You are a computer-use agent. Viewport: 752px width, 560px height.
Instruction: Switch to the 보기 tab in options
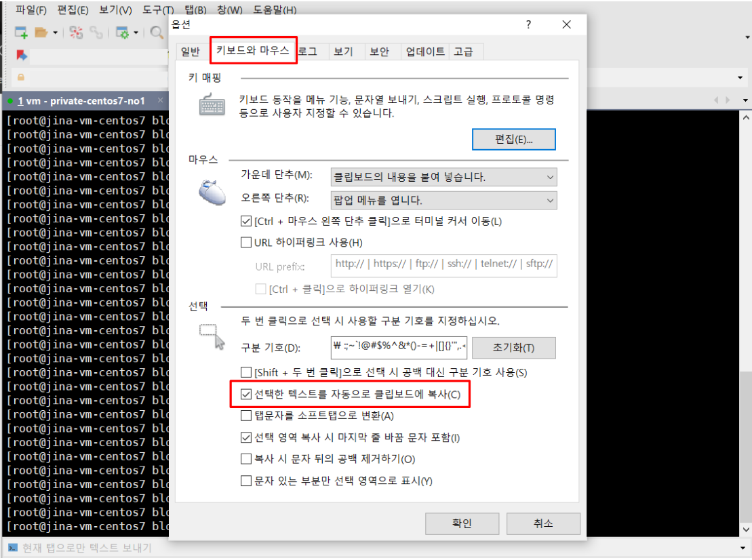[x=343, y=52]
